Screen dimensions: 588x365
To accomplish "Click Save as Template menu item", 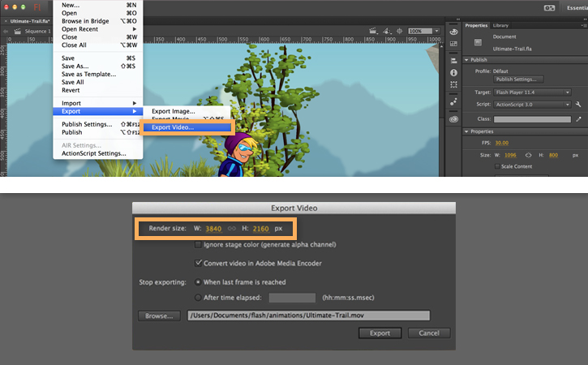I will 98,75.
